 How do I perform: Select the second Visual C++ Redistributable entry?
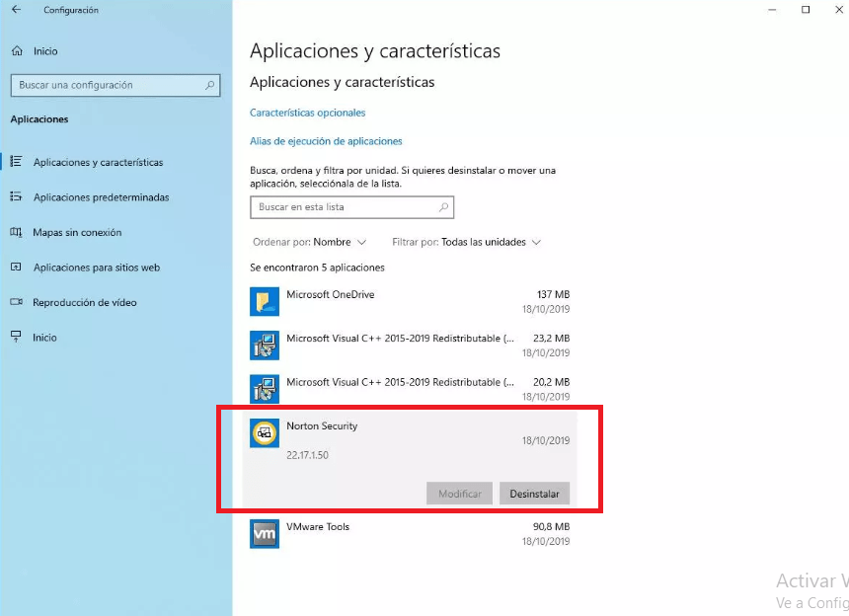pos(410,389)
